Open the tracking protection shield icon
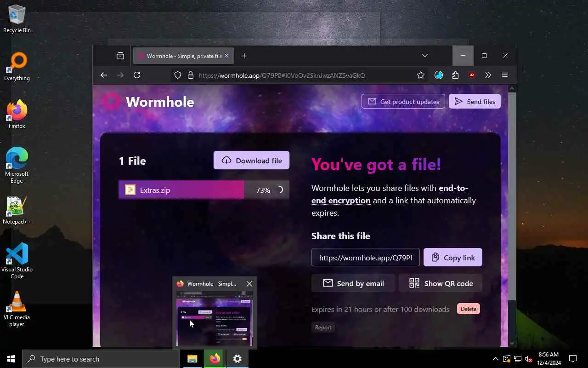Image resolution: width=588 pixels, height=368 pixels. pyautogui.click(x=178, y=75)
